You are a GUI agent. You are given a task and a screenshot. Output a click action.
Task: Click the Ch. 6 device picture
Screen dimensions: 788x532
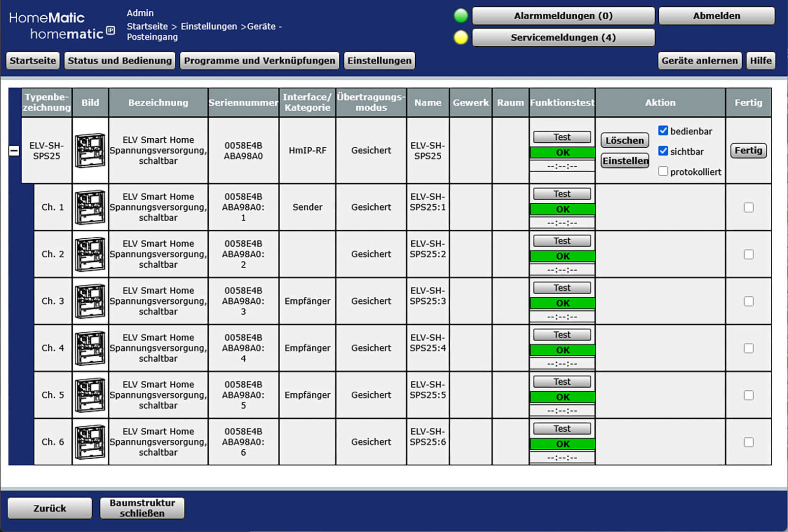(x=90, y=442)
